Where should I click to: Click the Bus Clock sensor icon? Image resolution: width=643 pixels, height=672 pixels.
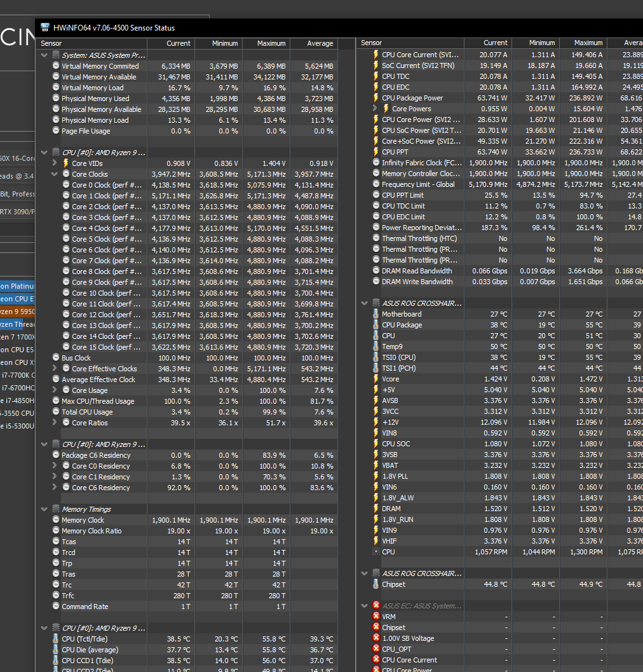(56, 357)
